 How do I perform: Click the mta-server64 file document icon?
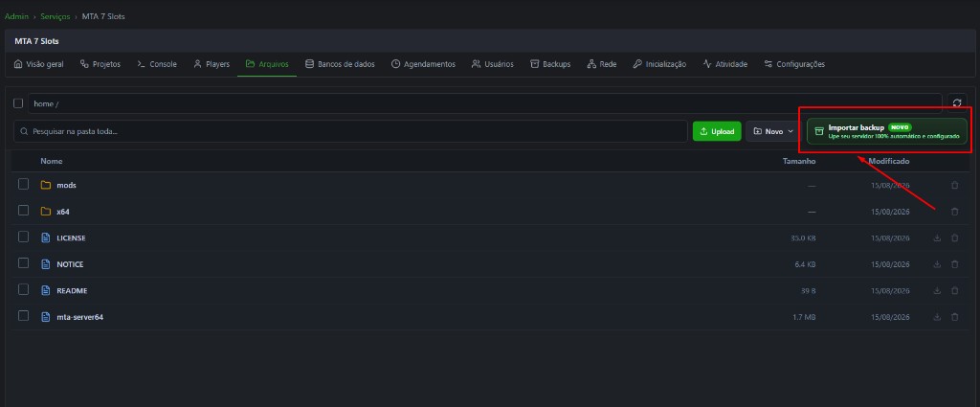[x=45, y=316]
